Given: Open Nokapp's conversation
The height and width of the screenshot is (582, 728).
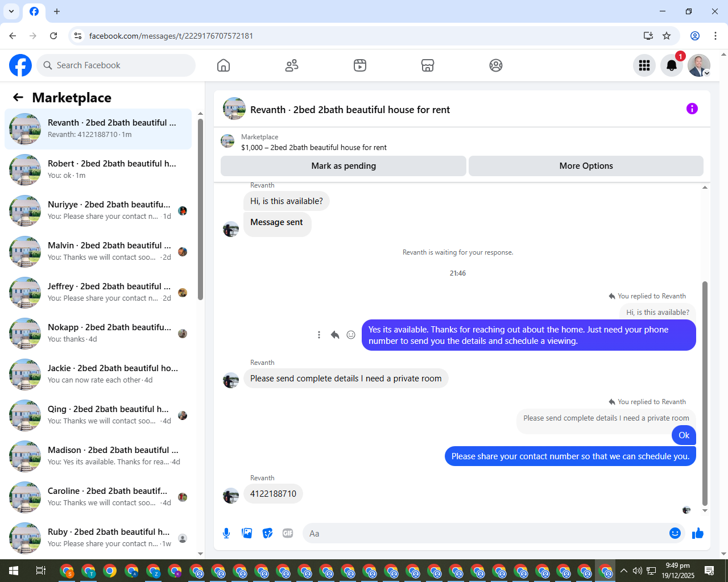Looking at the screenshot, I should tap(98, 333).
